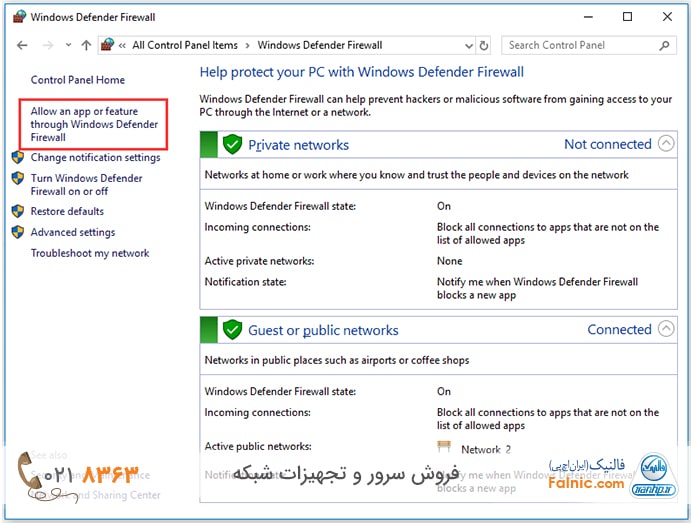
Task: Select All Control Panel Items breadcrumb
Action: [x=185, y=45]
